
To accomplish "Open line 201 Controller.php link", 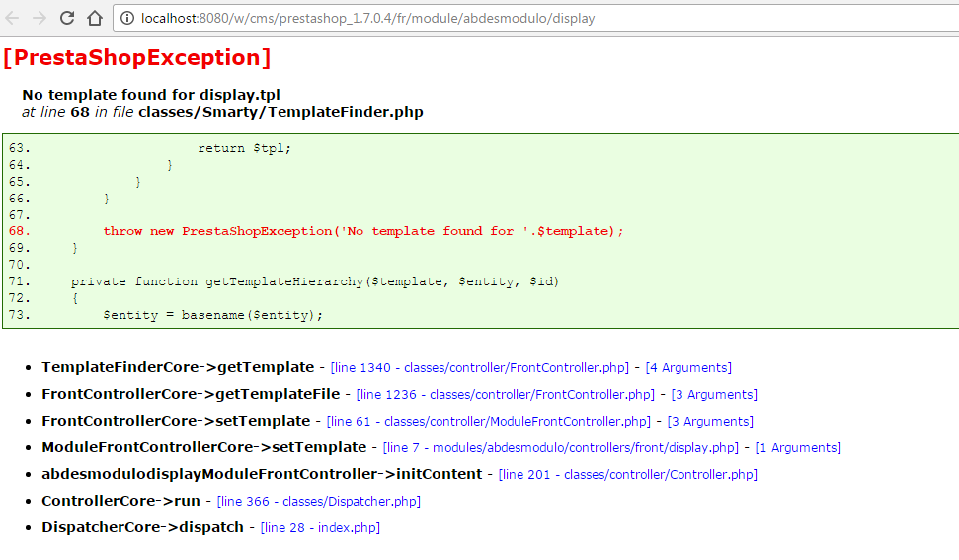I will point(628,475).
